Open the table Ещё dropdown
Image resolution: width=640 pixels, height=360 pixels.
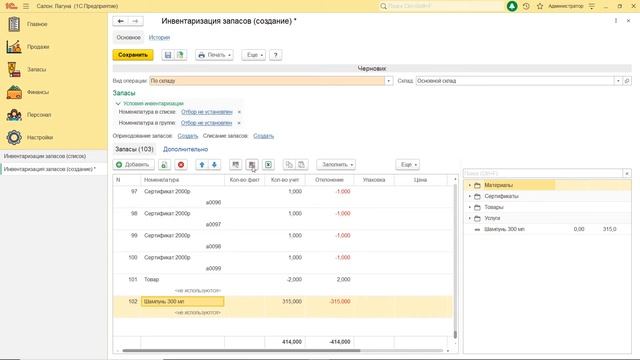[x=408, y=164]
